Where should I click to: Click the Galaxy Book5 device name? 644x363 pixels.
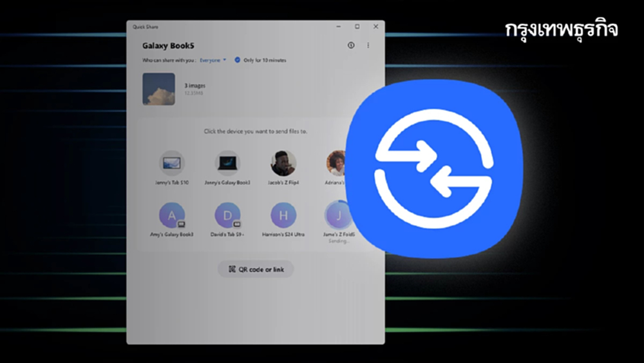[168, 46]
